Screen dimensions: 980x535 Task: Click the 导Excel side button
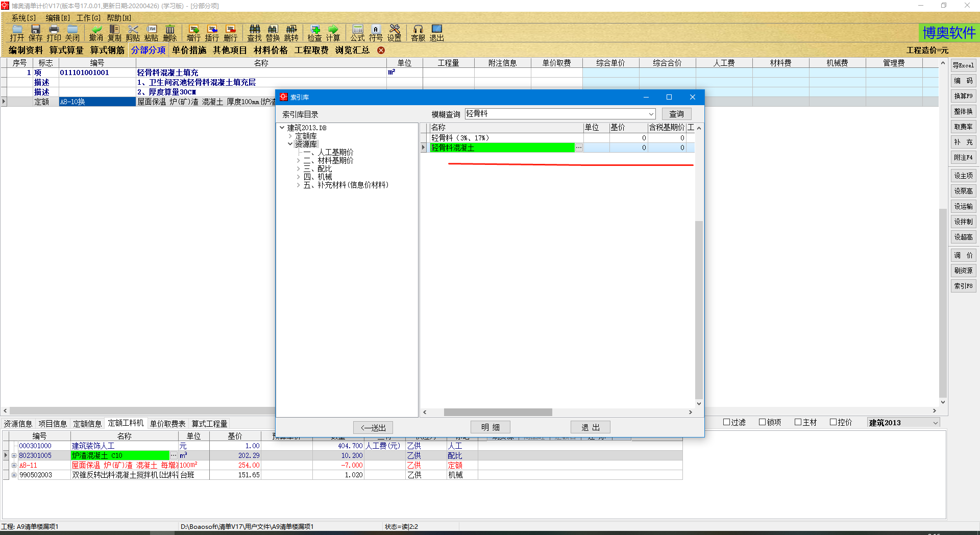coord(963,65)
